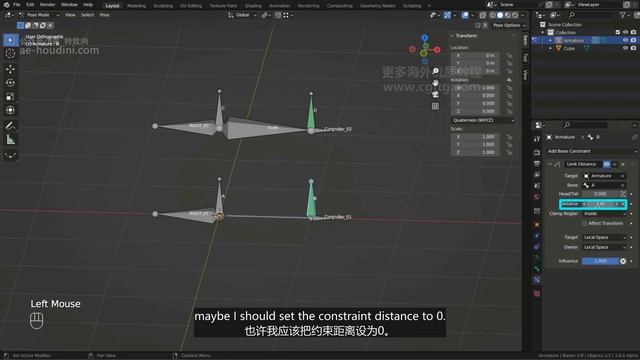Expand Cube in the outliner tree
640x360 pixels.
click(x=550, y=48)
